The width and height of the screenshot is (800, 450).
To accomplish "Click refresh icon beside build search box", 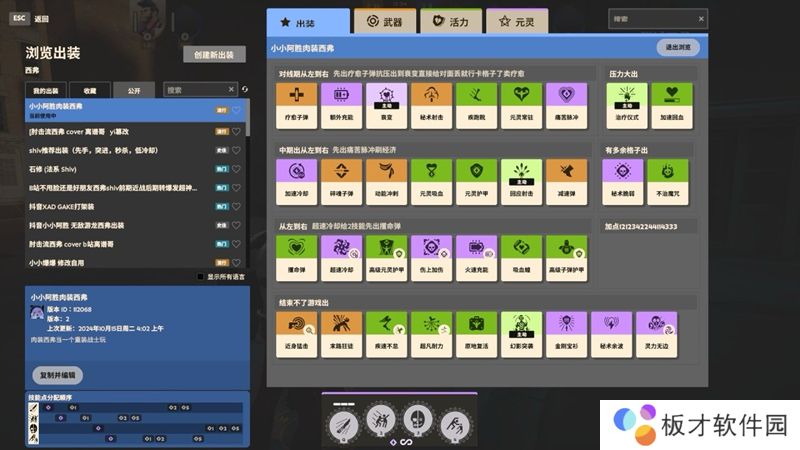I will click(x=243, y=90).
